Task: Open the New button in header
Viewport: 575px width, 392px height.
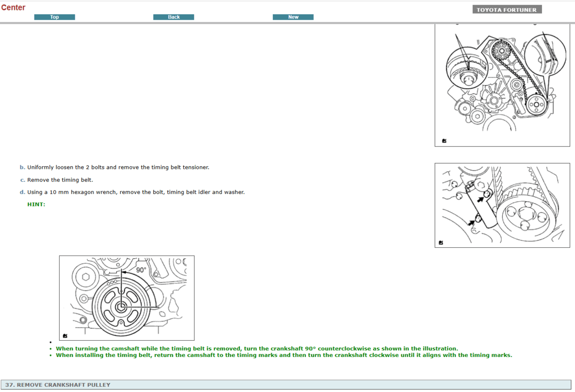Action: pos(293,17)
